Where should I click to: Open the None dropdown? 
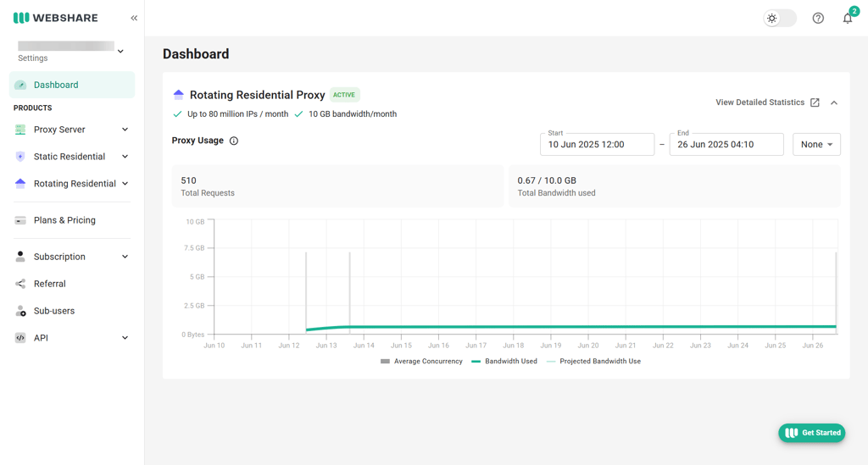(816, 144)
